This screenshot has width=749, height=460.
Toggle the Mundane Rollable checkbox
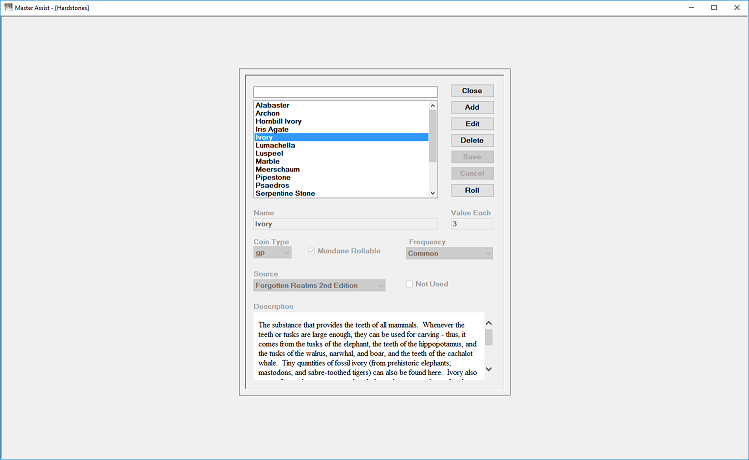pos(311,251)
